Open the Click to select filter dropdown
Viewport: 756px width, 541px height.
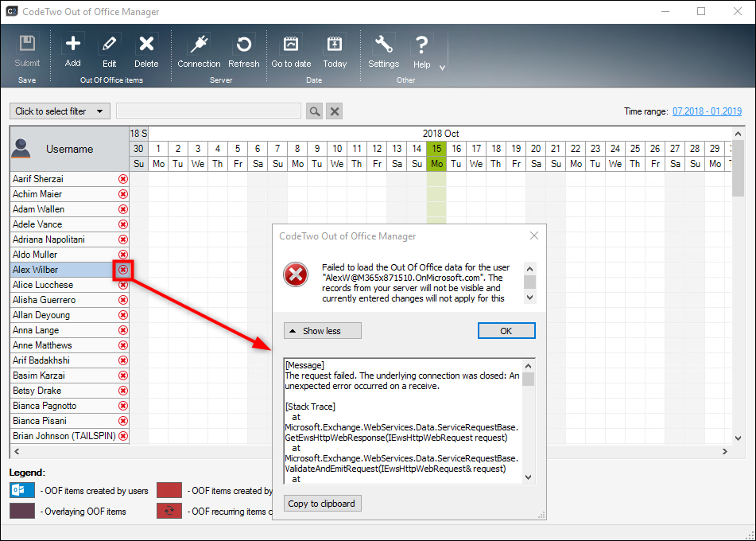click(60, 111)
